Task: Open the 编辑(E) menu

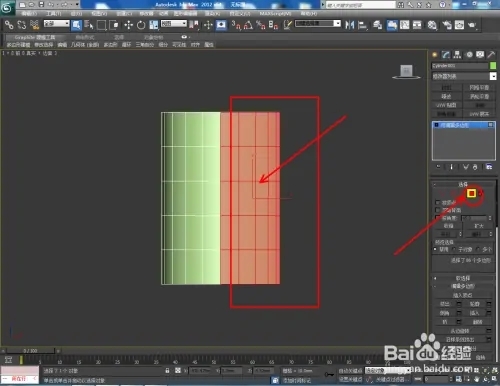Action: click(x=29, y=14)
